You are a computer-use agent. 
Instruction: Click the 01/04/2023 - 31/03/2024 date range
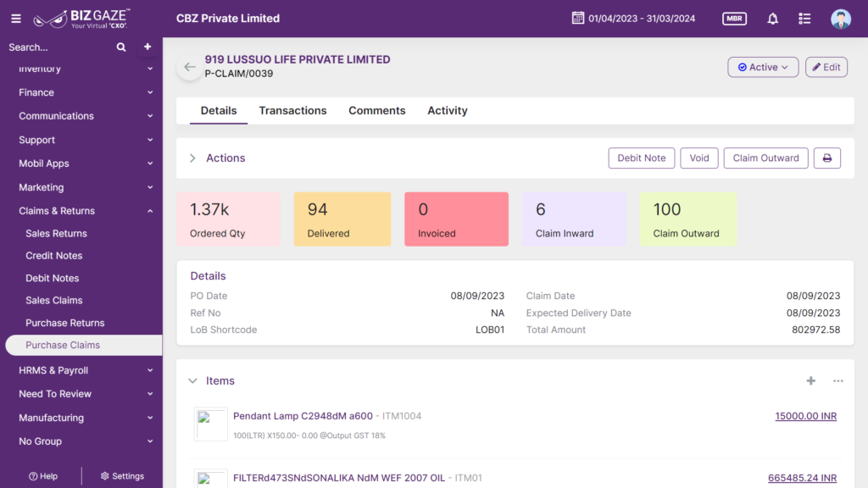642,19
